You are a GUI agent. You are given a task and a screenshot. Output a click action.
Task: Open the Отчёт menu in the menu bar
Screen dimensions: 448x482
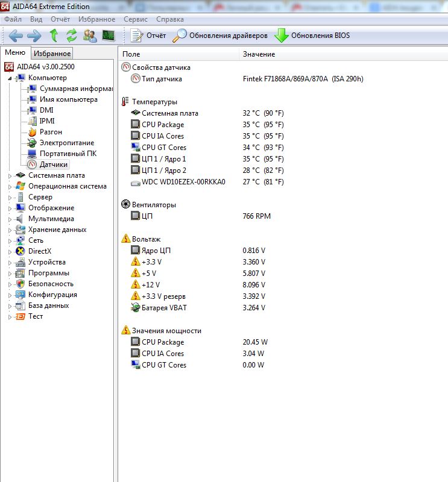click(60, 19)
